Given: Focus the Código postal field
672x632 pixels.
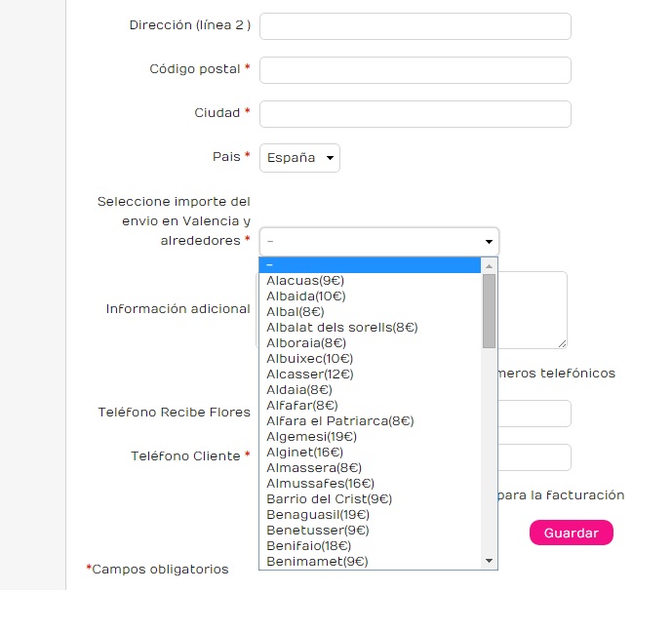Looking at the screenshot, I should (x=415, y=70).
